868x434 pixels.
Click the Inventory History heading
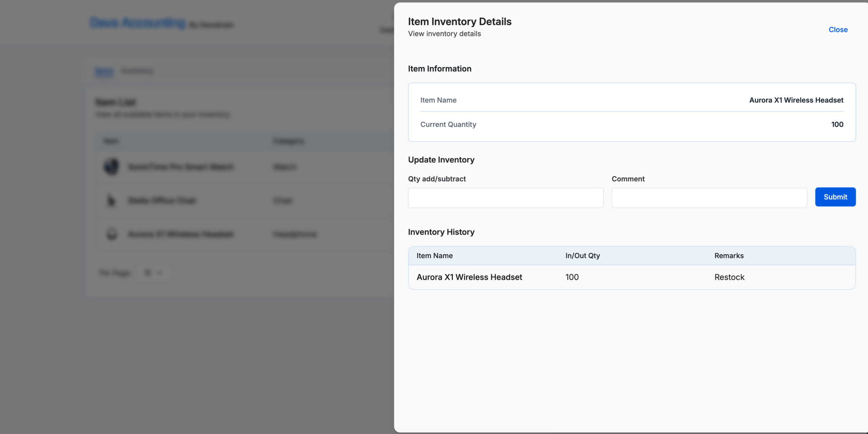point(441,232)
